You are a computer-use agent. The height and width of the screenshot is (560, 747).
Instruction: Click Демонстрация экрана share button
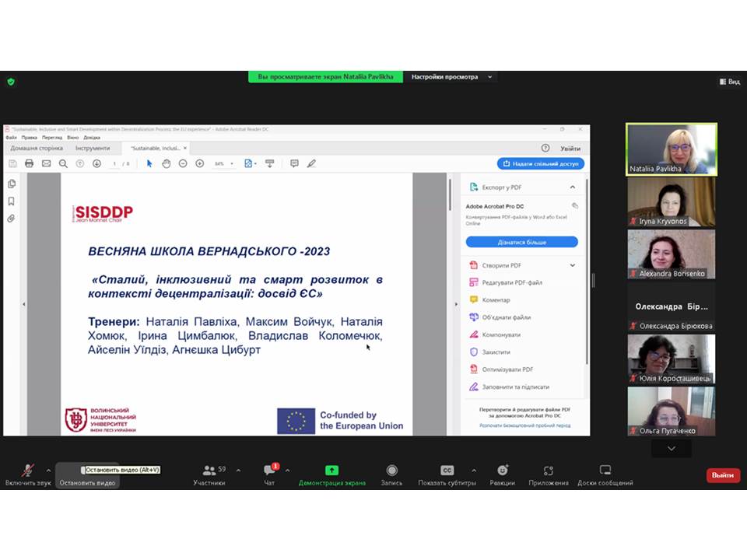332,474
